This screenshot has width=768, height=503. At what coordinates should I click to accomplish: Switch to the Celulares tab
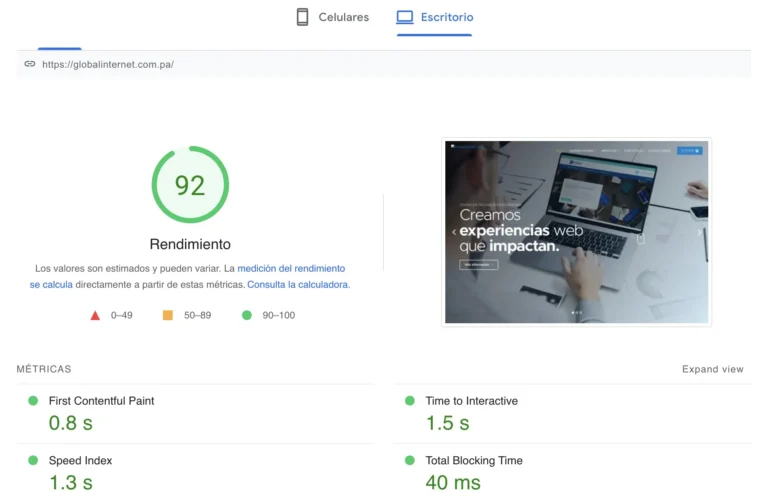(x=333, y=17)
